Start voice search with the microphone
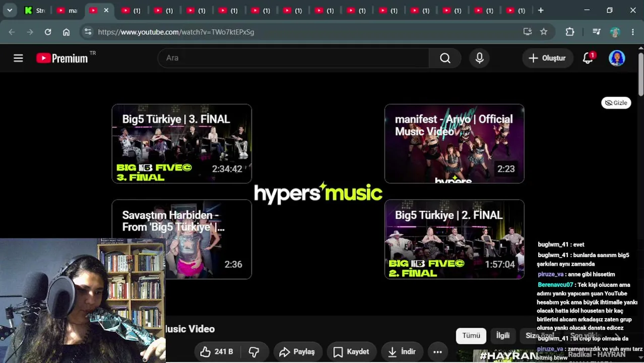This screenshot has height=363, width=644. [480, 58]
